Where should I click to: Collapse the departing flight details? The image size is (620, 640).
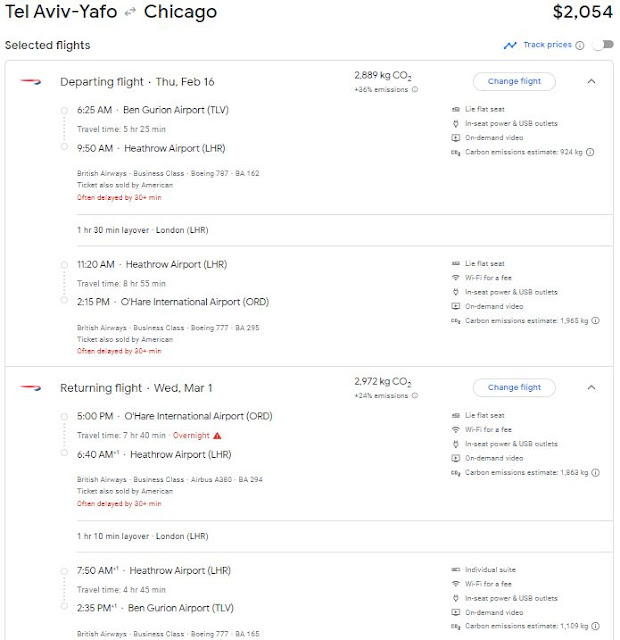pyautogui.click(x=591, y=81)
